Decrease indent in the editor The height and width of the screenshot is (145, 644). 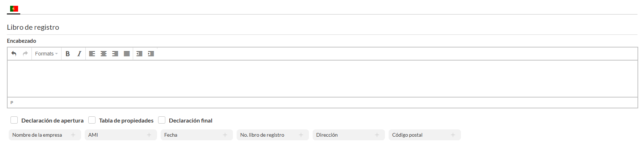click(139, 54)
